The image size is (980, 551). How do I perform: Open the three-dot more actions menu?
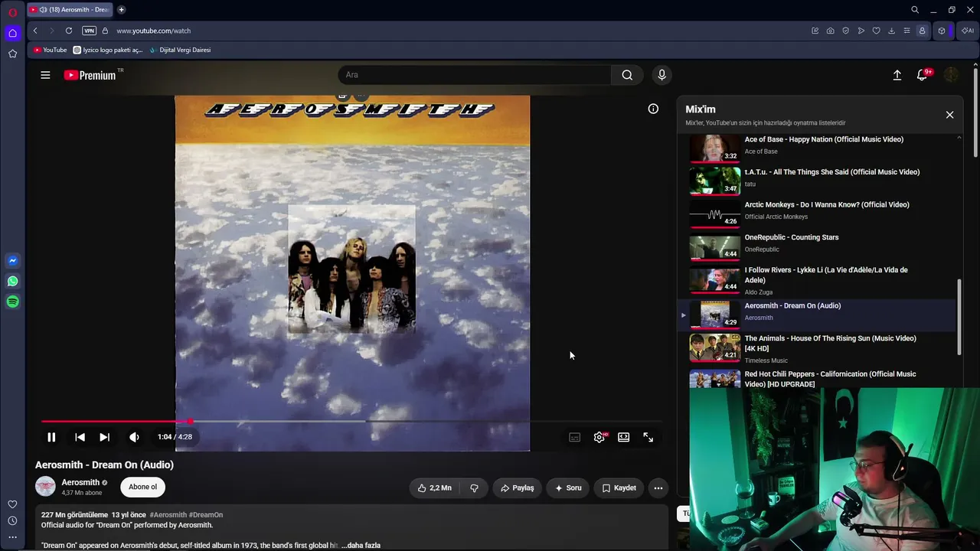pos(658,487)
